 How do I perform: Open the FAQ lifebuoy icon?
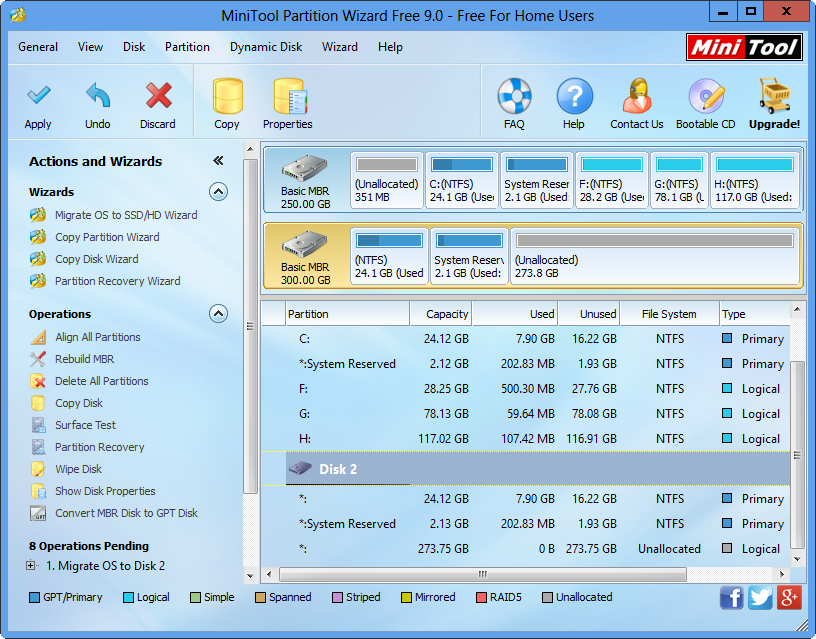coord(514,96)
